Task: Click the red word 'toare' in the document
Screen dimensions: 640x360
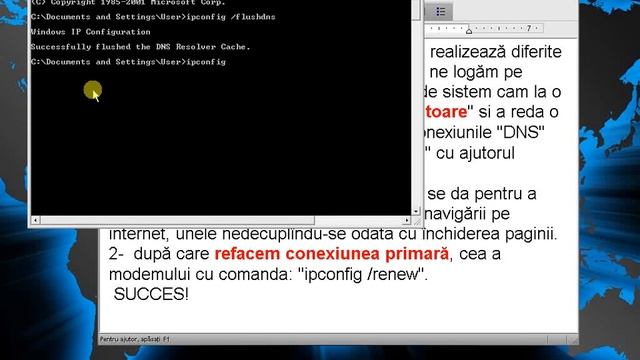Action: coord(446,112)
